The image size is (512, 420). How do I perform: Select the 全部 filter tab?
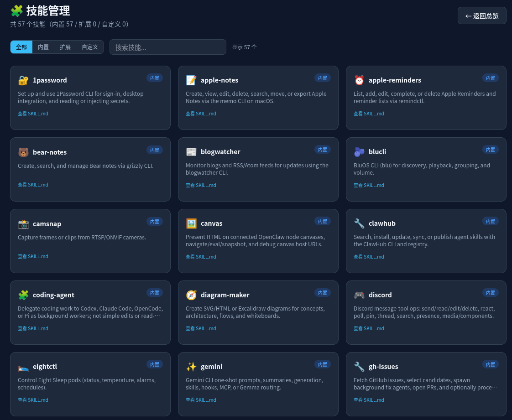coord(21,47)
